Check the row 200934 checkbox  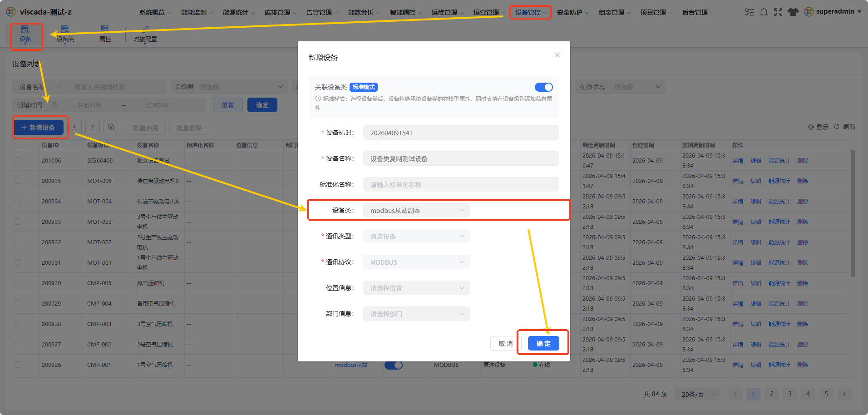click(17, 201)
